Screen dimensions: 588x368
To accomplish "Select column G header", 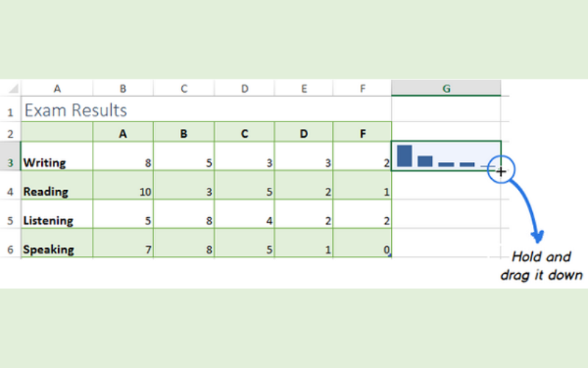I will pyautogui.click(x=445, y=88).
